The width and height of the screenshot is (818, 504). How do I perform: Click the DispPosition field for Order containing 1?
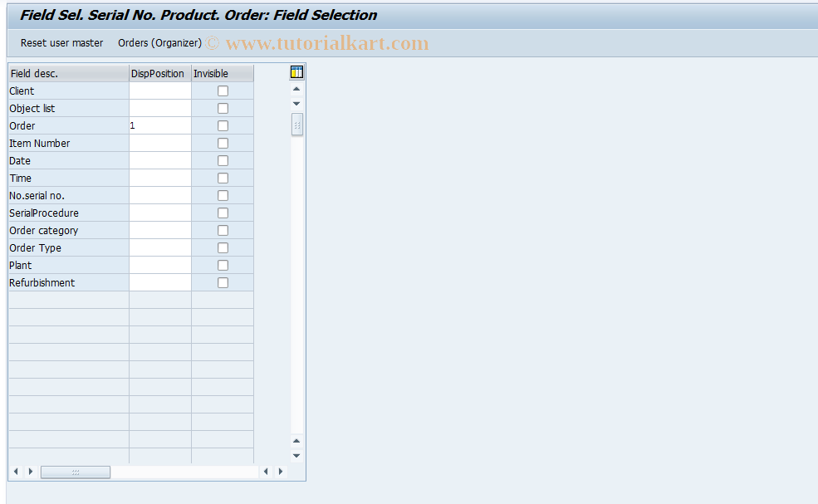coord(160,125)
